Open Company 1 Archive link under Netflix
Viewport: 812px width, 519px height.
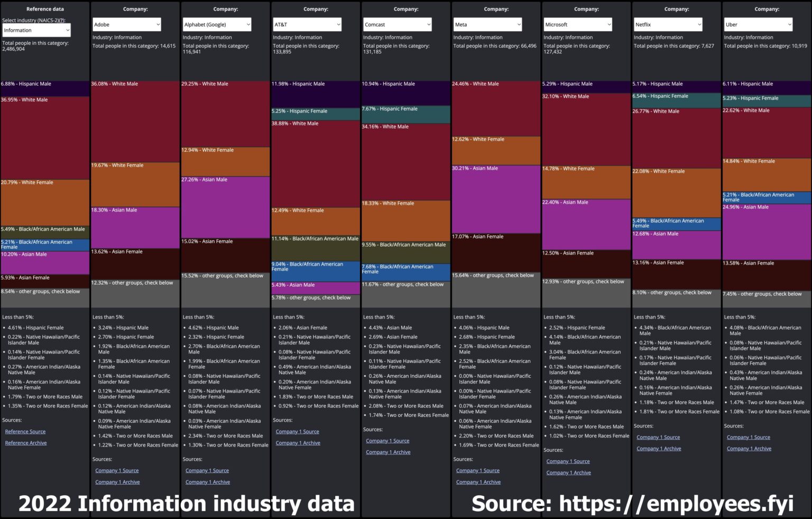pyautogui.click(x=659, y=449)
